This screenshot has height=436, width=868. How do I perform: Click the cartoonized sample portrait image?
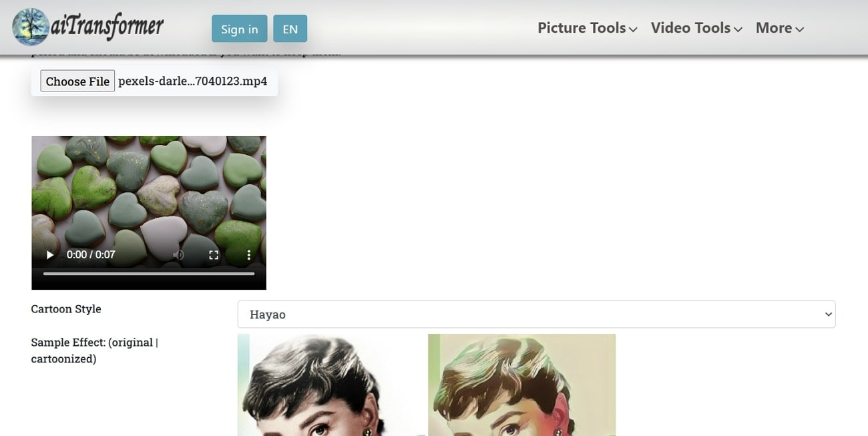pos(521,385)
